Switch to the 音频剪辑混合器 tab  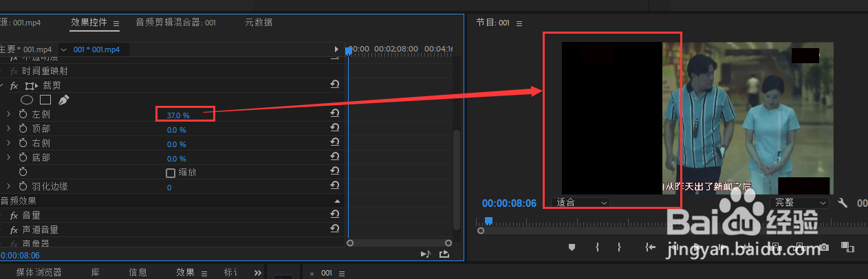(x=176, y=23)
